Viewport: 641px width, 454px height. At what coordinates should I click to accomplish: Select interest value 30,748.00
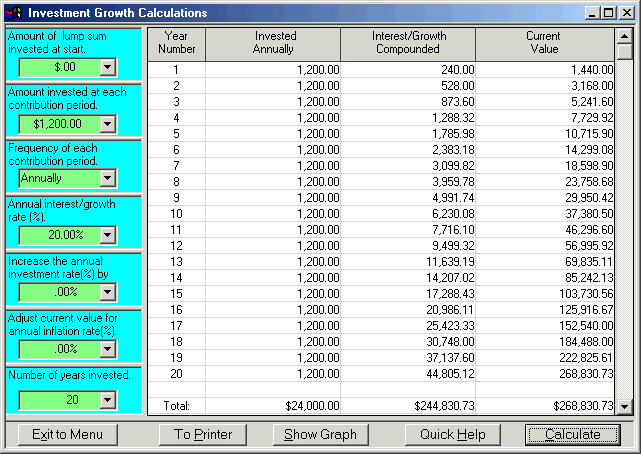(x=408, y=342)
